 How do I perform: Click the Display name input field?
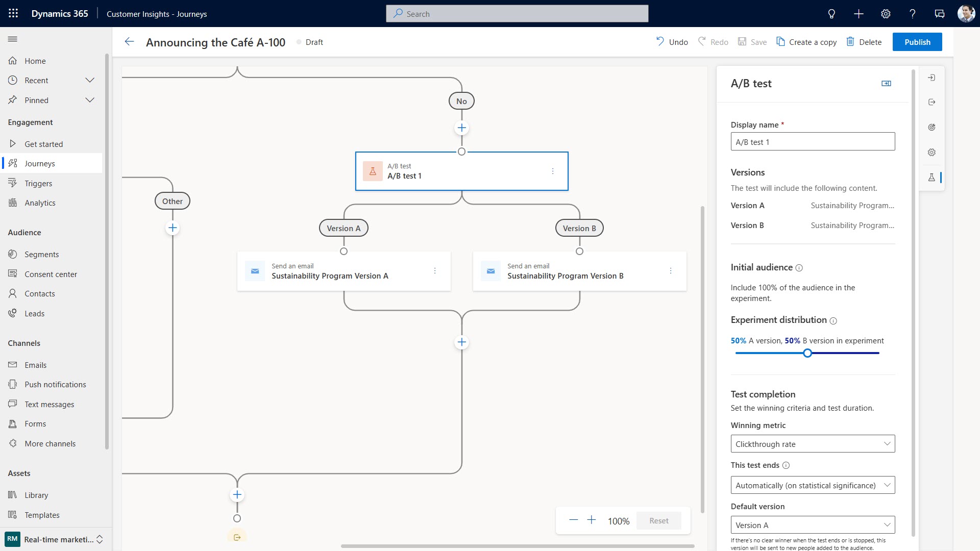tap(812, 141)
